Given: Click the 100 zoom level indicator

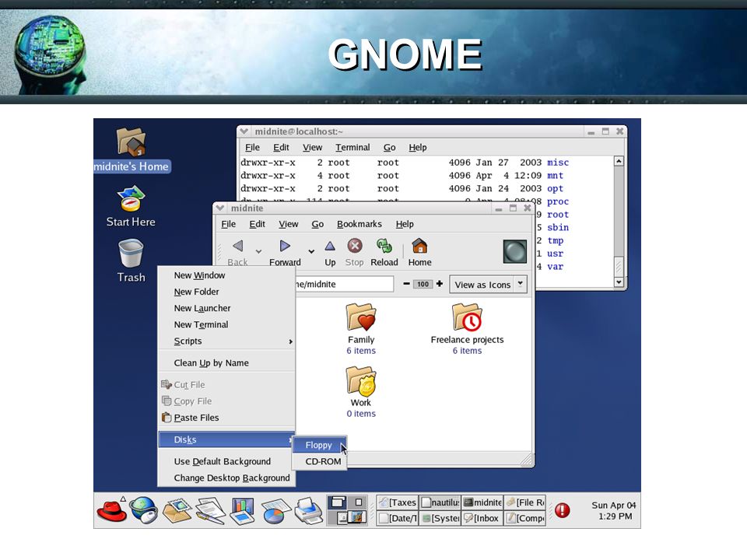Looking at the screenshot, I should click(423, 285).
